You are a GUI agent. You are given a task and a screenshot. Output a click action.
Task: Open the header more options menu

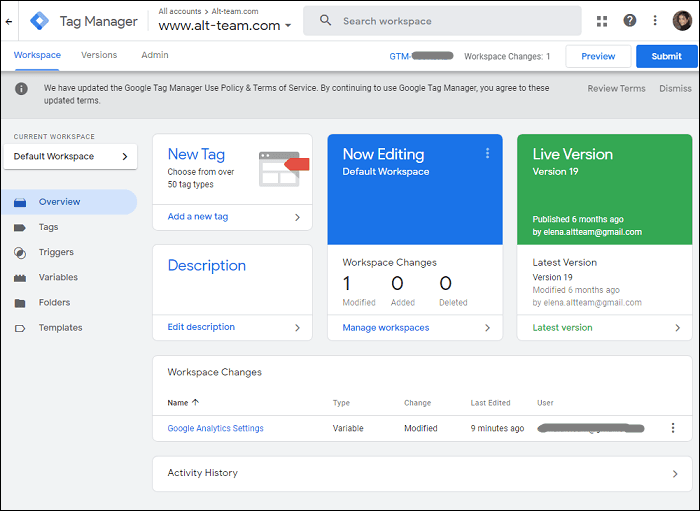point(655,21)
